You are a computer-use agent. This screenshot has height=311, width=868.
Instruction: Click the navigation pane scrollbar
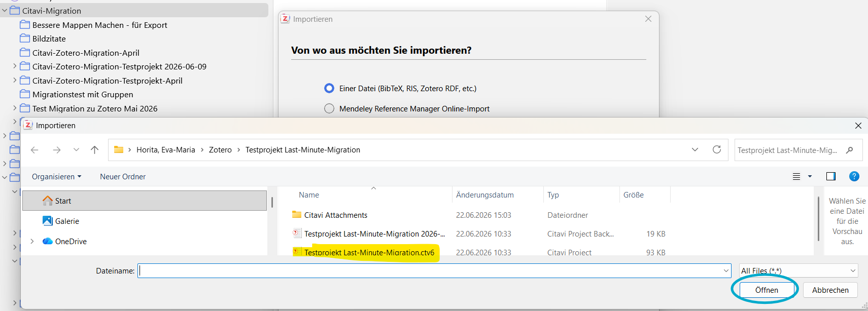click(x=272, y=202)
